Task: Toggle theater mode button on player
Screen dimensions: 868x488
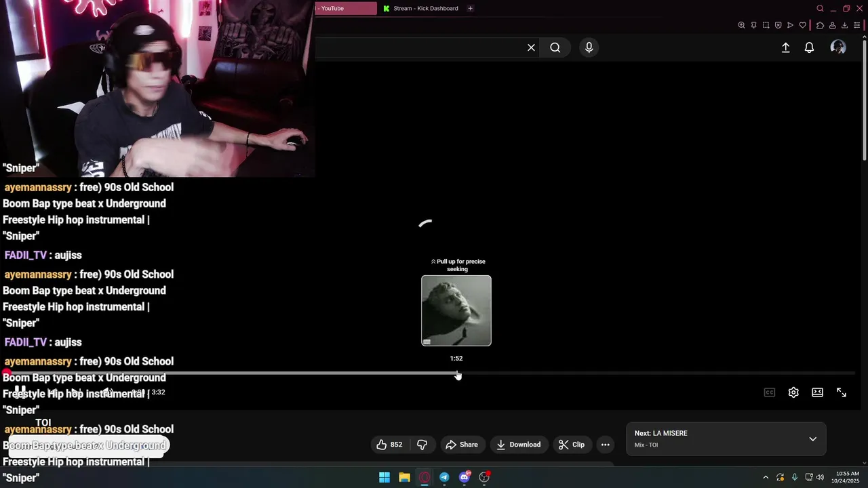Action: 818,392
